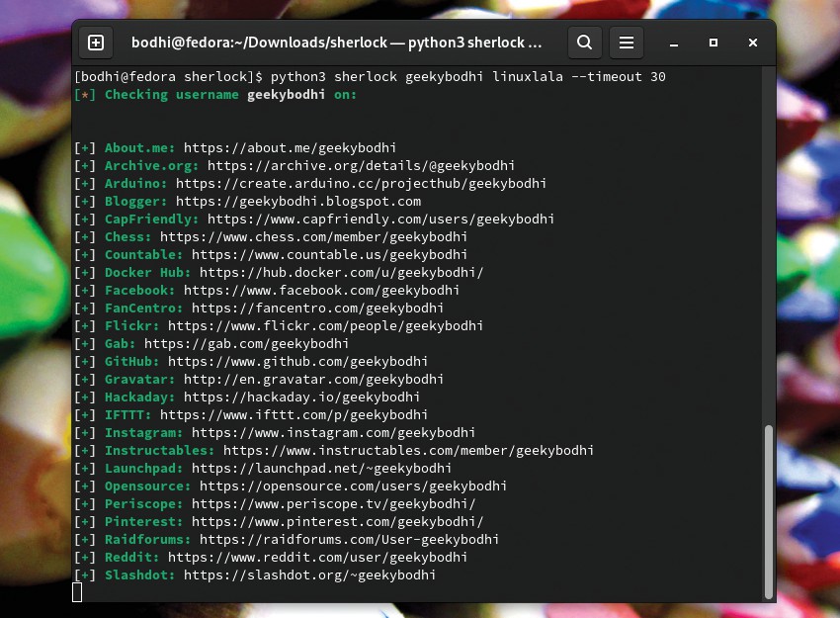Close the terminal window
This screenshot has height=618, width=840.
point(753,43)
